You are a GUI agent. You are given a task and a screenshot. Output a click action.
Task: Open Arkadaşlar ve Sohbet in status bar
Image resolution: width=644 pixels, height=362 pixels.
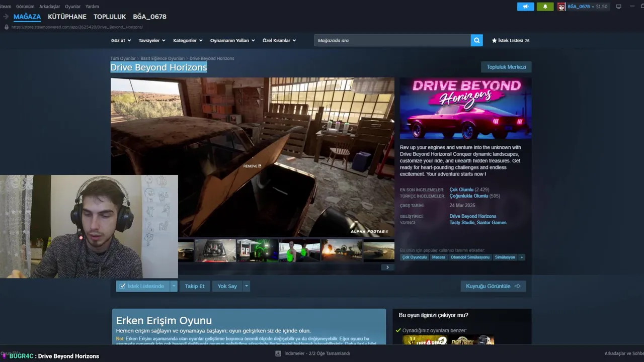coord(624,353)
